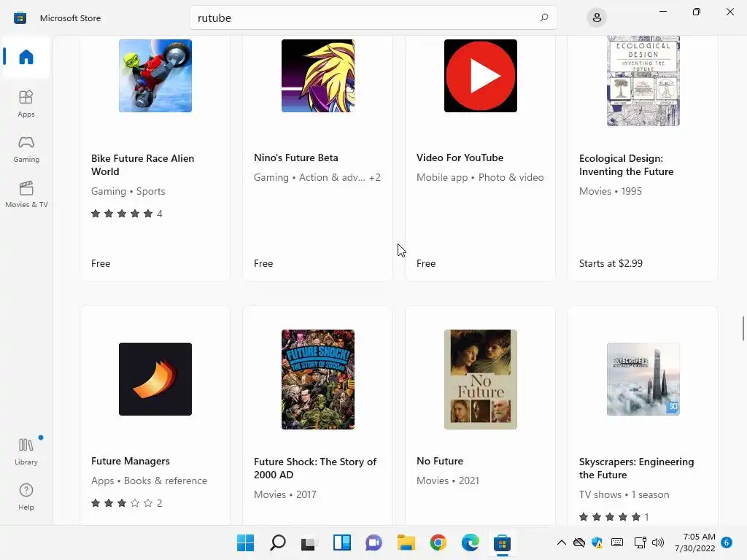Open Skyscrapers: Engineering the Future thumbnail
Image resolution: width=747 pixels, height=560 pixels.
643,379
